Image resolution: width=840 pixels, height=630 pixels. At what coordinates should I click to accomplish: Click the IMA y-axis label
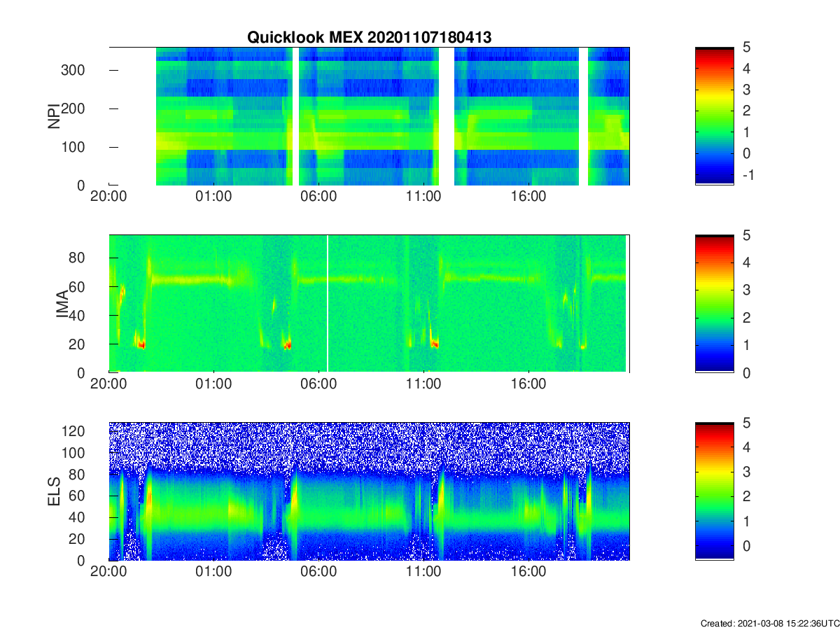coord(63,304)
